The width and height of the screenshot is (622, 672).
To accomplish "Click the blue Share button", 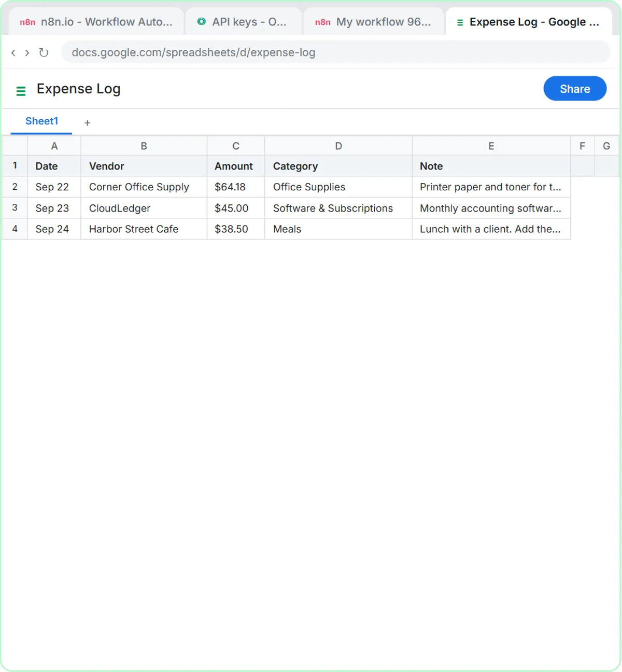I will [575, 89].
